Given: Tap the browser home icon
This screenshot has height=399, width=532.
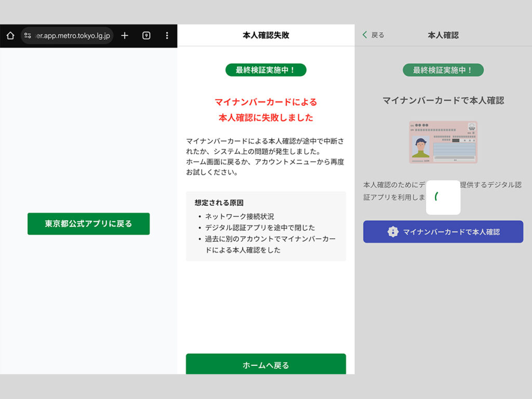Looking at the screenshot, I should [10, 36].
